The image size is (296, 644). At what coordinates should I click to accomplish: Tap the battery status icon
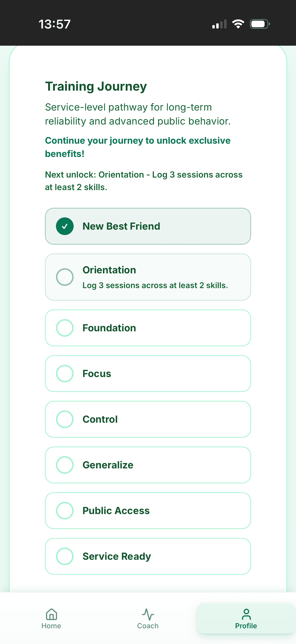259,24
